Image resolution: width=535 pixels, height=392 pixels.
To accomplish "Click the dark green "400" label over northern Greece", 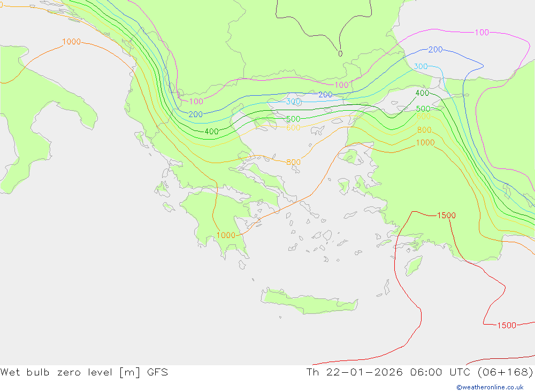I will tap(211, 132).
